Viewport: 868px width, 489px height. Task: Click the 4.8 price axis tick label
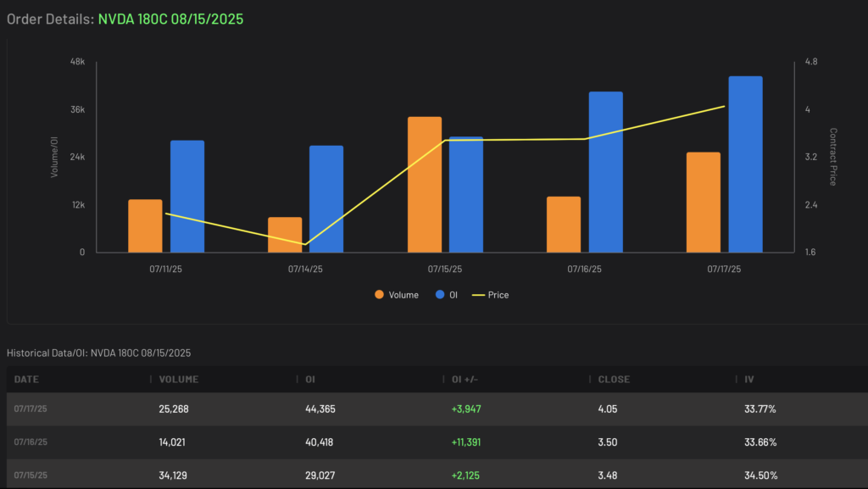click(811, 61)
